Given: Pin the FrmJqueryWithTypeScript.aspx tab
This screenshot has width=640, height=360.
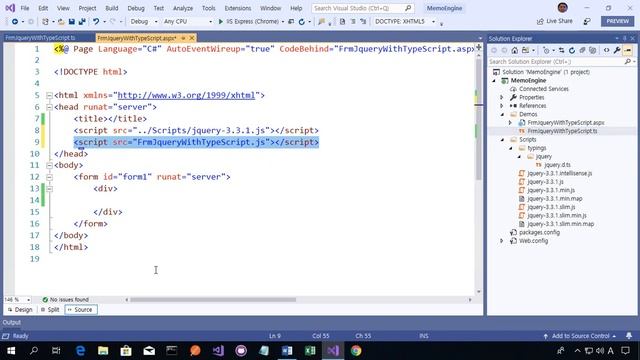Looking at the screenshot, I should [183, 38].
